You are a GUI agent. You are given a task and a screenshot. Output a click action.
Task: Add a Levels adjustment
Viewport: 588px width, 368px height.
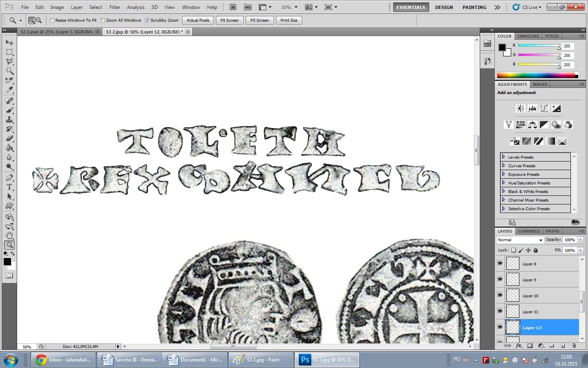[x=532, y=108]
